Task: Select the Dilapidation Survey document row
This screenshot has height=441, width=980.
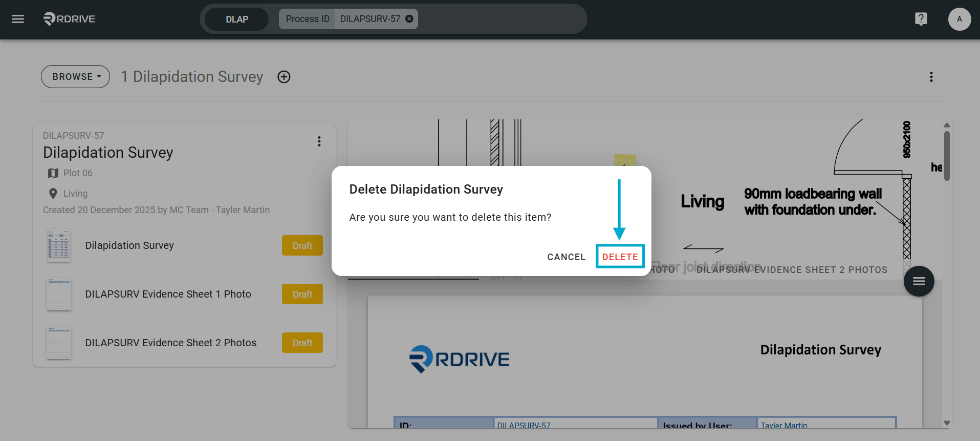Action: pyautogui.click(x=184, y=245)
